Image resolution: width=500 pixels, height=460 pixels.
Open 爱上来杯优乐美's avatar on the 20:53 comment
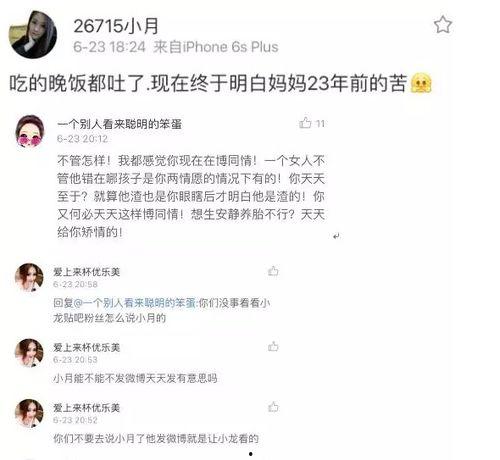[x=29, y=353]
